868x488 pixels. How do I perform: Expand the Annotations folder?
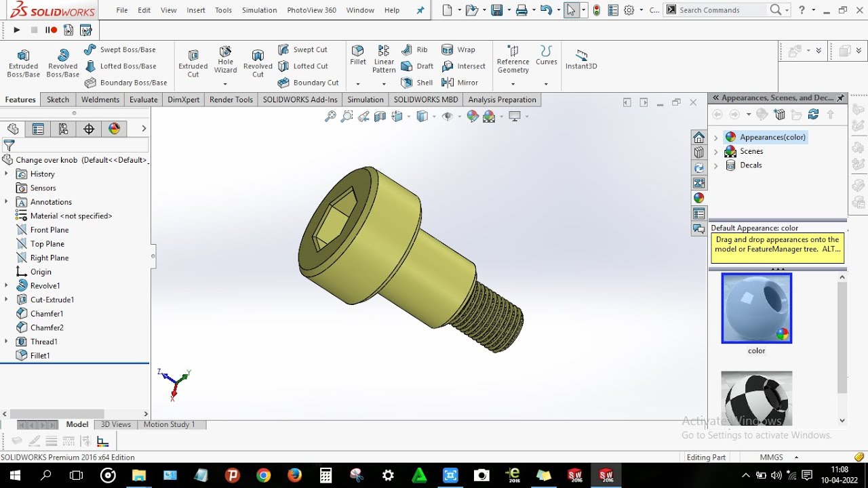tap(6, 201)
